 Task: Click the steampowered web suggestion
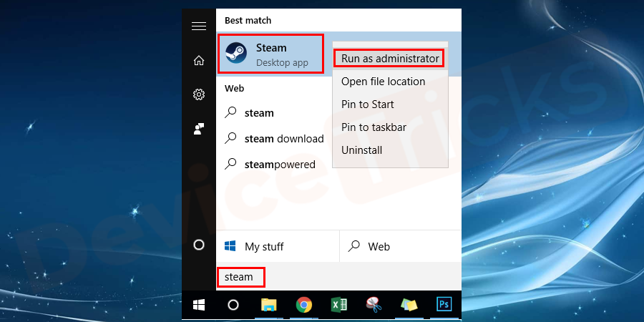coord(279,165)
